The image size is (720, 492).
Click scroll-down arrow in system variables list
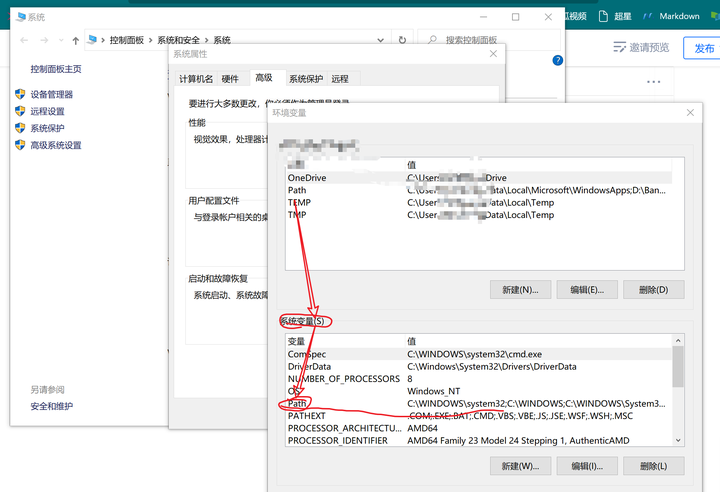pyautogui.click(x=678, y=440)
